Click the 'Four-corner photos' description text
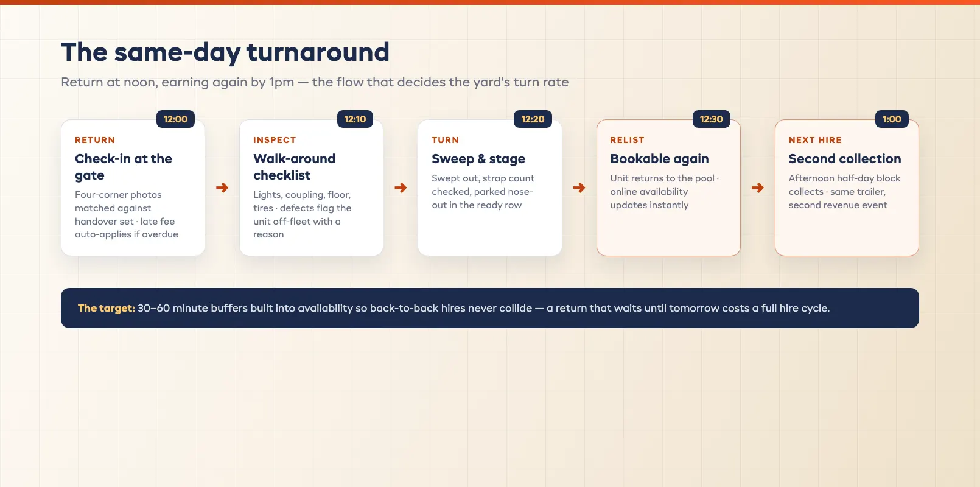 tap(127, 214)
